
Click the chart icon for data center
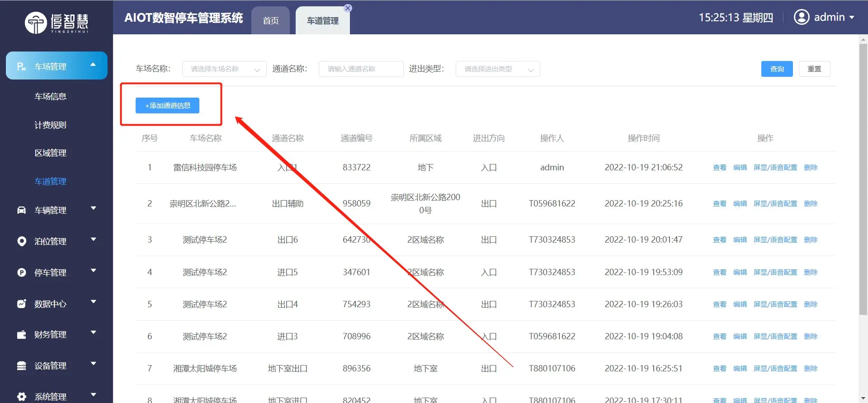pos(21,304)
